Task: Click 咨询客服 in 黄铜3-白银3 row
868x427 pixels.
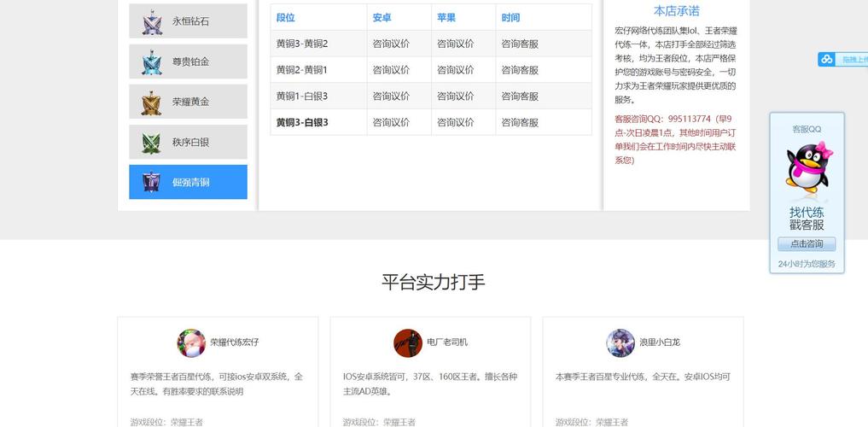Action: [x=520, y=122]
